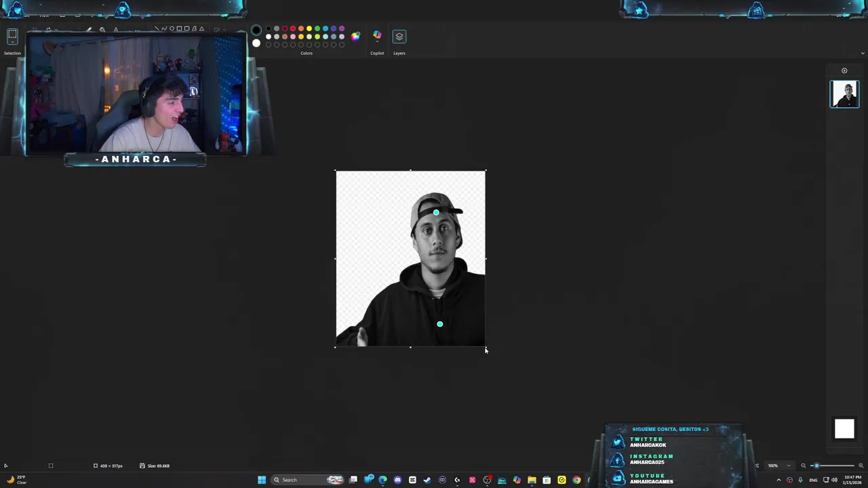Select the primary black Color 1 circle
The width and height of the screenshot is (868, 488).
tap(256, 30)
